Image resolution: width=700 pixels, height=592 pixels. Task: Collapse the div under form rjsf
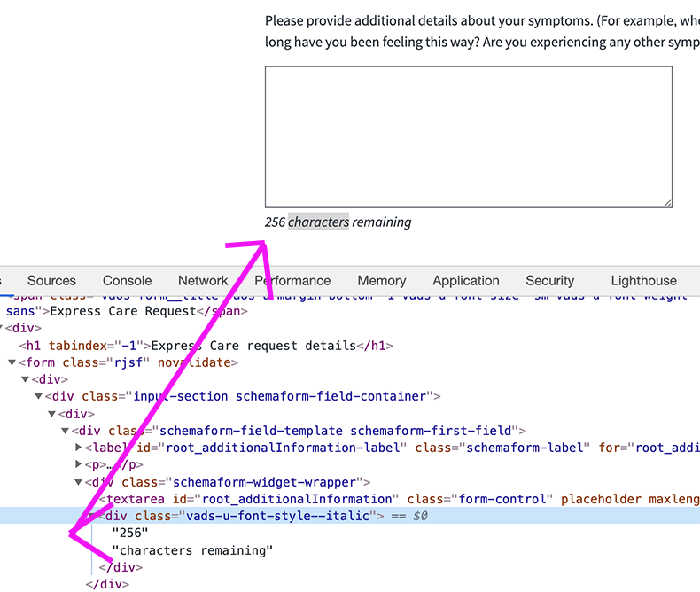(26, 379)
